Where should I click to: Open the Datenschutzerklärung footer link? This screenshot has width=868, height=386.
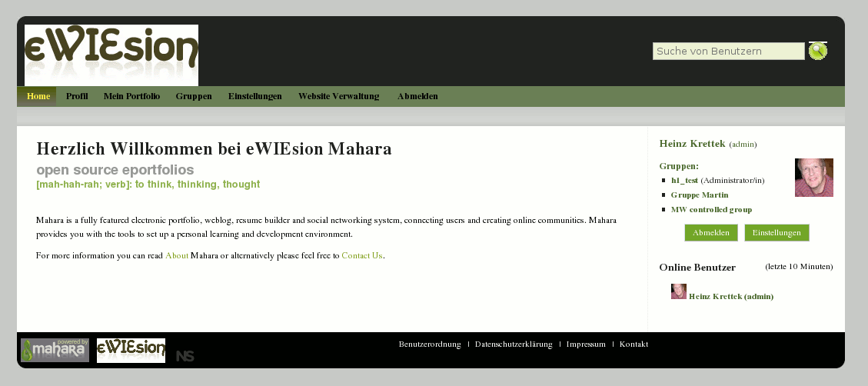514,344
